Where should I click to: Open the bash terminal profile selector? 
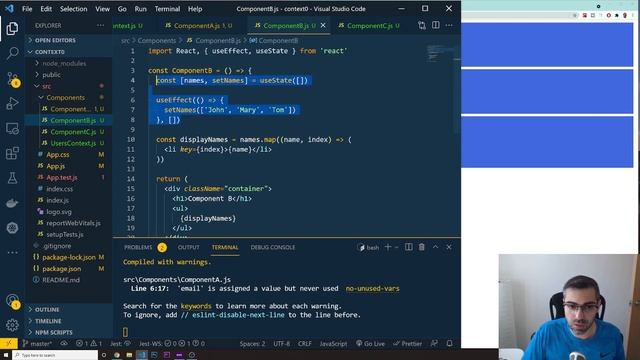tap(368, 247)
